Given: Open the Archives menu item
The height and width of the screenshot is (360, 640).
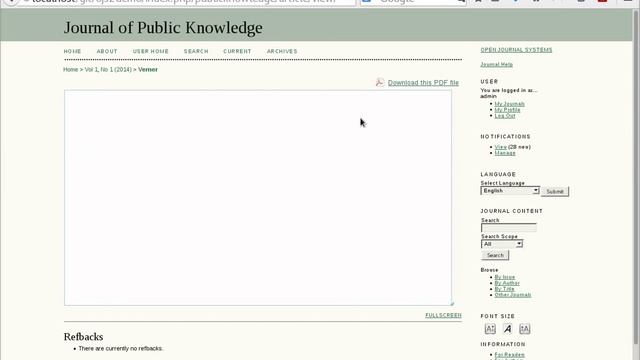Looking at the screenshot, I should coord(282,51).
